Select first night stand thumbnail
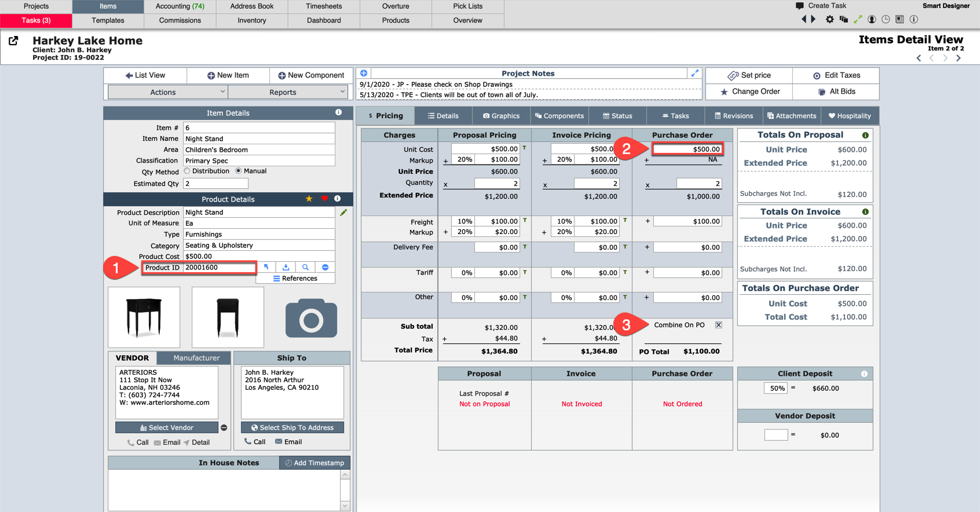 pos(144,317)
